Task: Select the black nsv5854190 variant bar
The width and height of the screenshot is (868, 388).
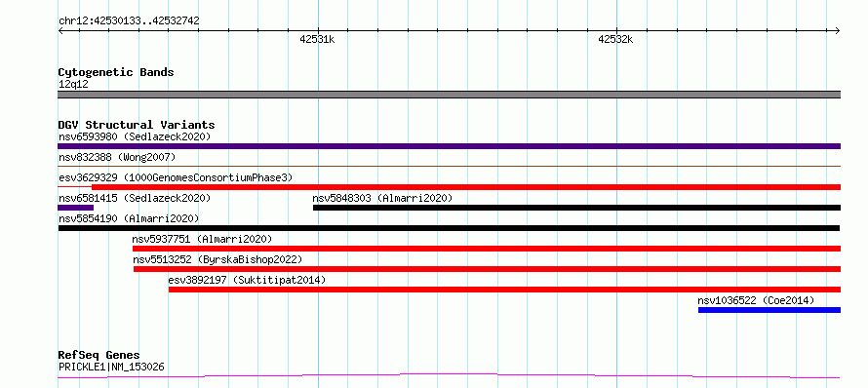Action: tap(449, 228)
